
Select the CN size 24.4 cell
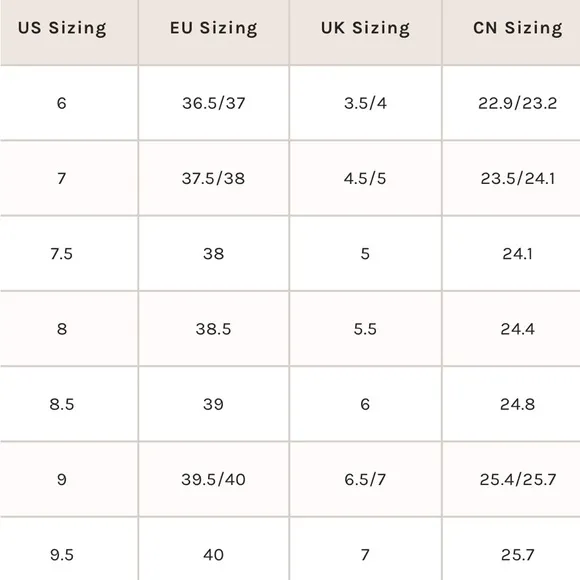(511, 329)
